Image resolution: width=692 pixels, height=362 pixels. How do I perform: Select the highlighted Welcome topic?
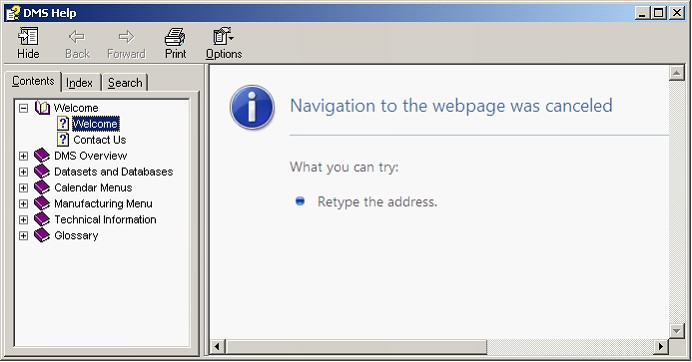pos(95,124)
